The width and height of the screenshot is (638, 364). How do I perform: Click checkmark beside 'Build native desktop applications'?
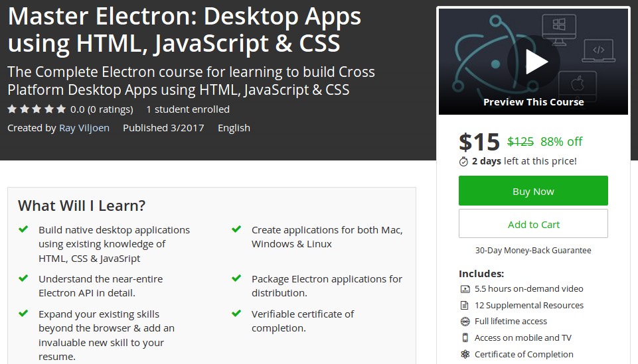point(23,229)
